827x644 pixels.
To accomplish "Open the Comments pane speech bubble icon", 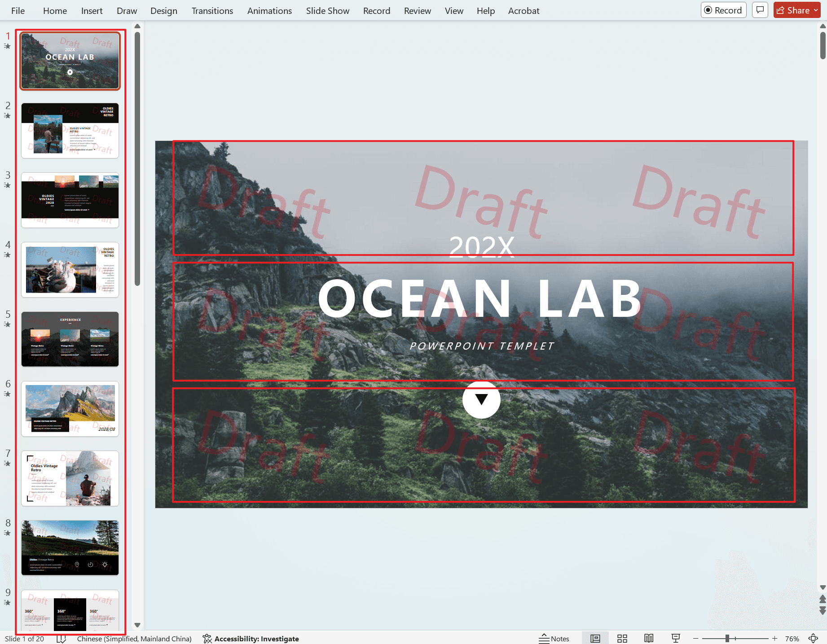I will click(760, 10).
